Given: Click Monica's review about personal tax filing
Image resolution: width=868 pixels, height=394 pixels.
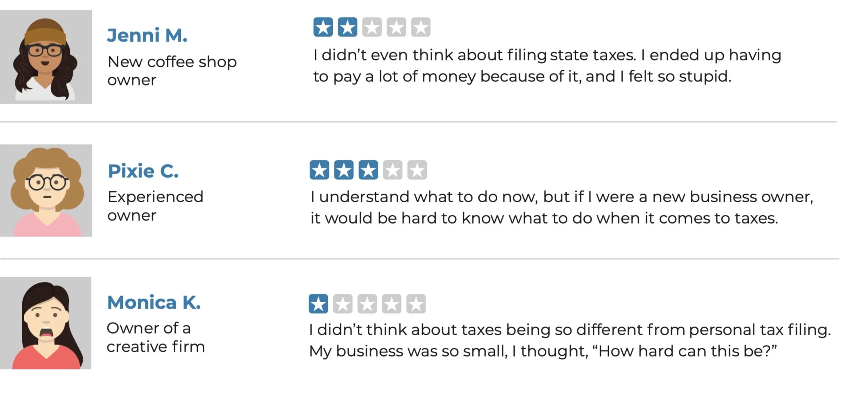Looking at the screenshot, I should coord(570,340).
